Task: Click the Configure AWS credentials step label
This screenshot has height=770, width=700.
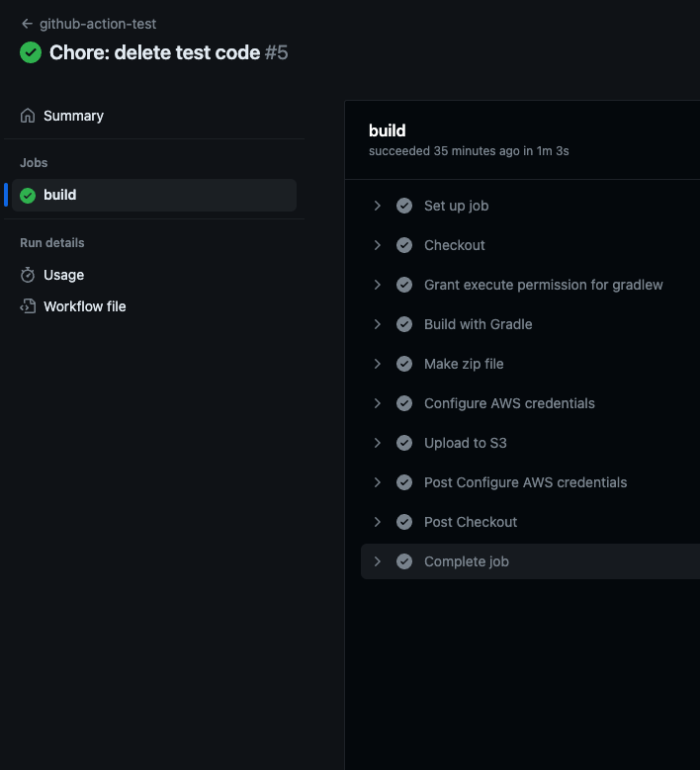Action: (509, 403)
